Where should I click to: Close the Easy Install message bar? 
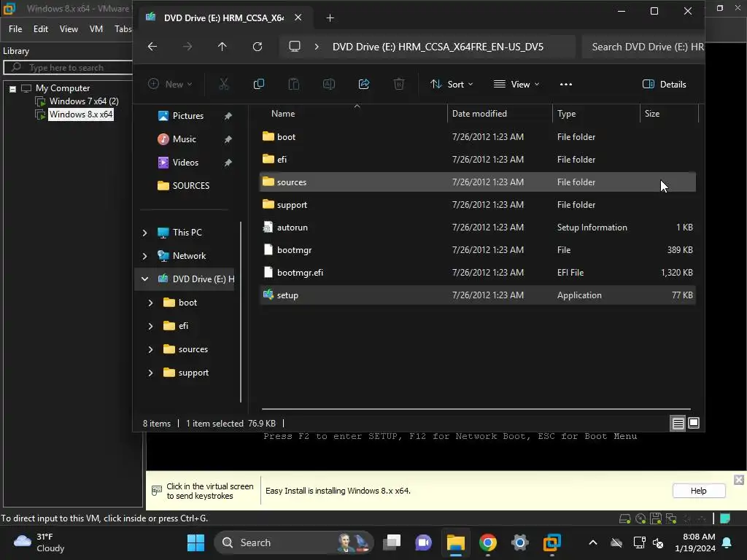pyautogui.click(x=739, y=480)
